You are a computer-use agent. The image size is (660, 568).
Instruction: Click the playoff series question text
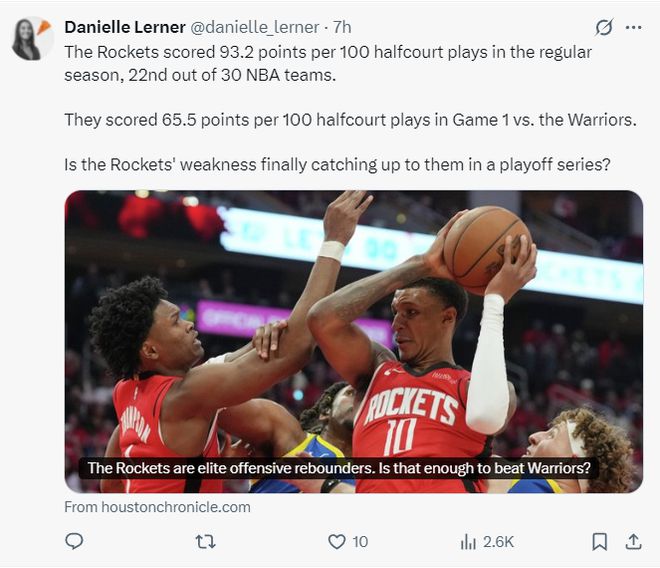(337, 164)
